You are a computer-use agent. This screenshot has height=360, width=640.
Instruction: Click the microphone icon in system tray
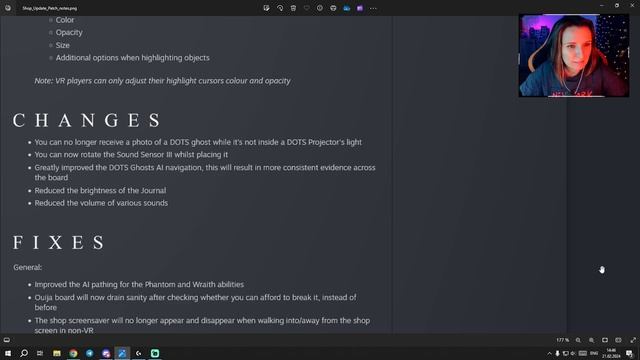click(x=557, y=353)
